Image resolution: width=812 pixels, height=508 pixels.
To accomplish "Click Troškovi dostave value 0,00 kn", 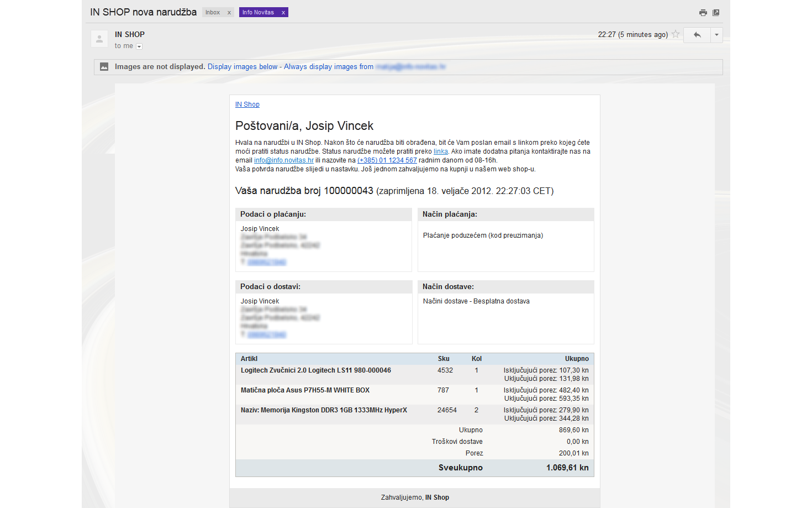I will point(577,442).
